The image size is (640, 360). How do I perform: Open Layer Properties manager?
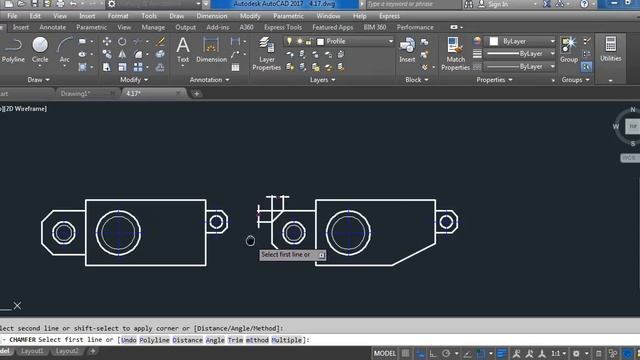click(267, 53)
